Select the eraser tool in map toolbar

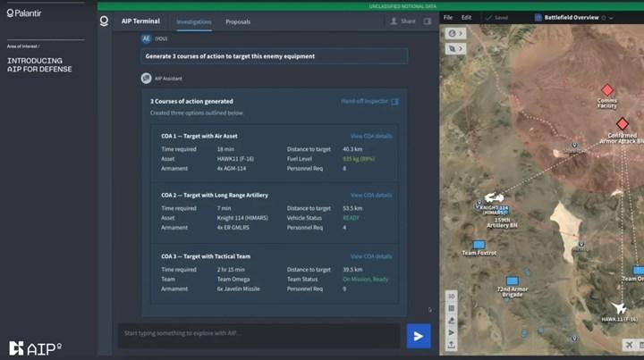(452, 320)
